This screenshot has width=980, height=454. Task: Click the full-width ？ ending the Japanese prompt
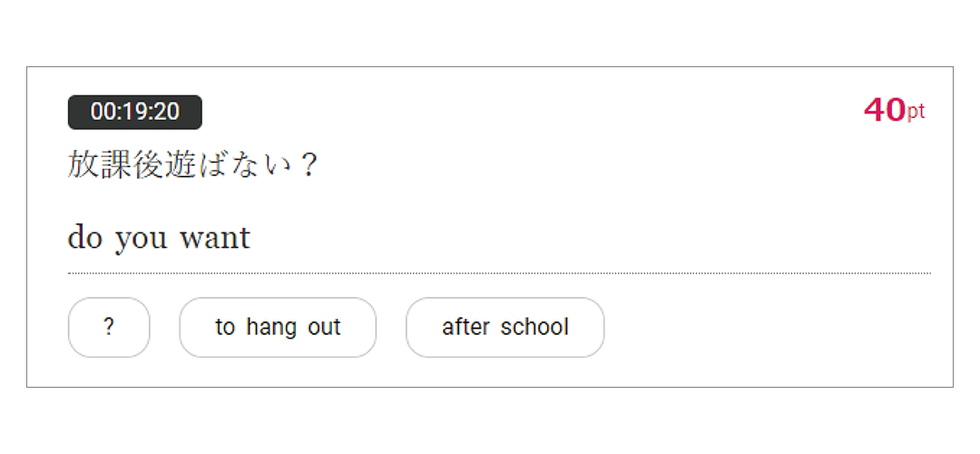pos(309,165)
